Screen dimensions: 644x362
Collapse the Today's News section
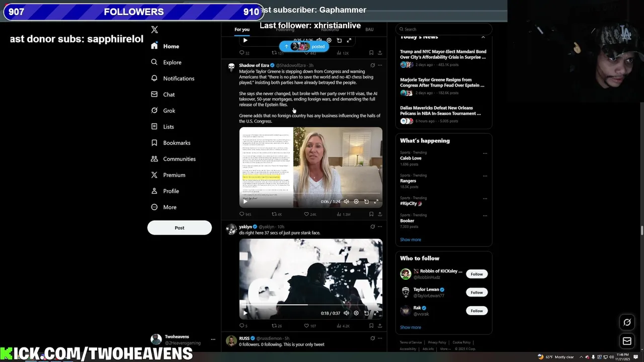[x=483, y=37]
